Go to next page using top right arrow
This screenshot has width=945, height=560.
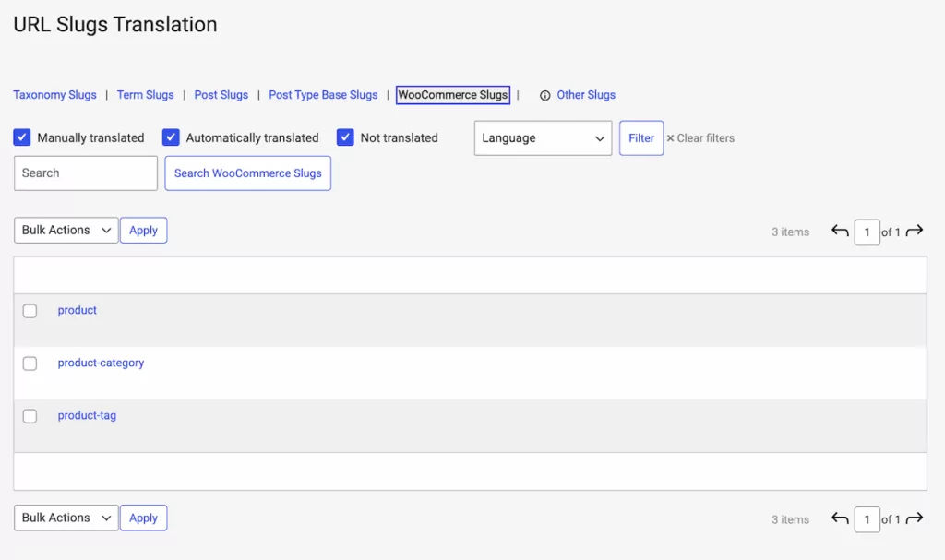(915, 232)
